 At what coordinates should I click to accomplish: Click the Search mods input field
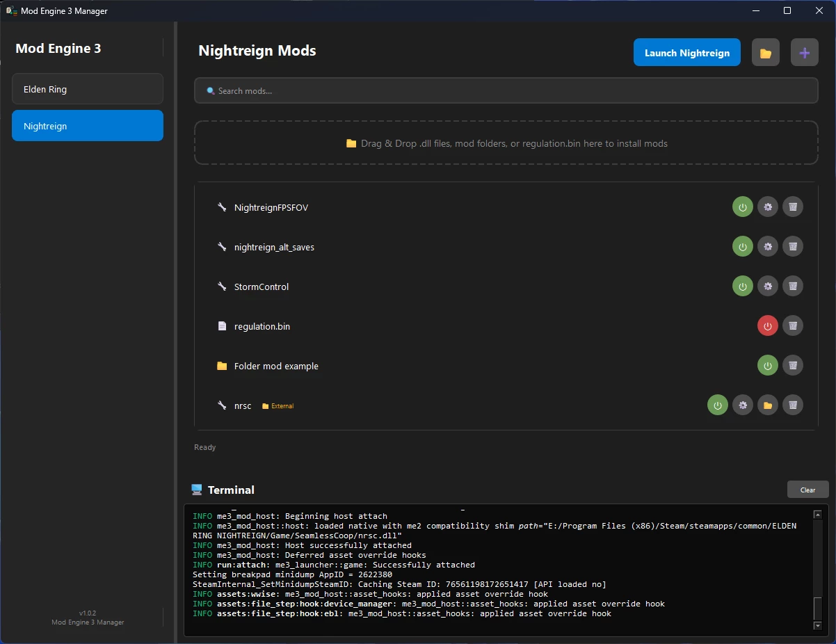click(506, 91)
